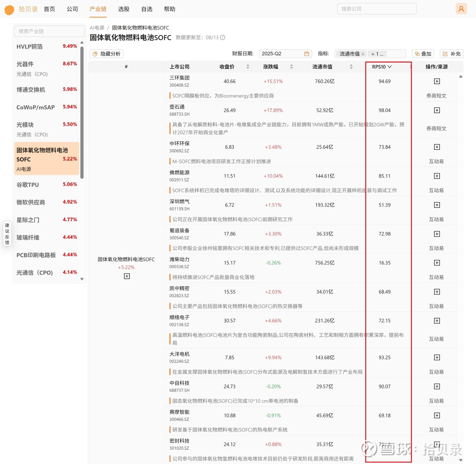Expand the +1 indicator selector

pos(377,54)
